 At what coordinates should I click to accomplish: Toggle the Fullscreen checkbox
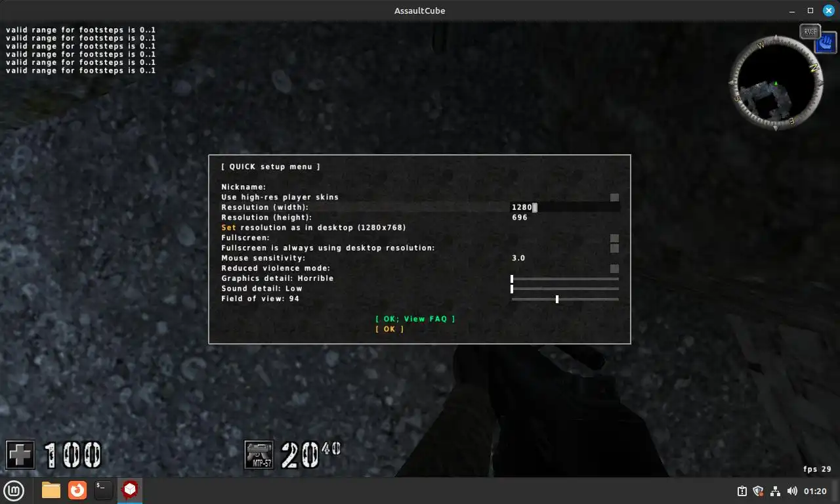pos(614,238)
